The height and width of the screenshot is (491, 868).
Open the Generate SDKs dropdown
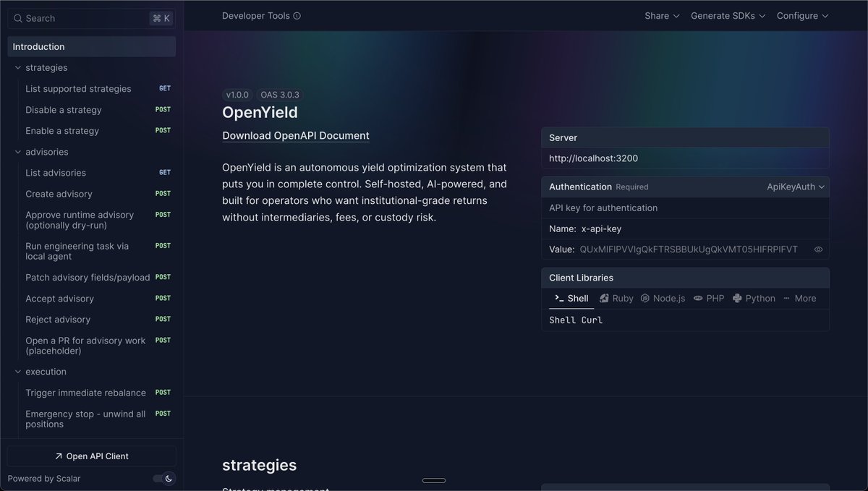point(728,16)
